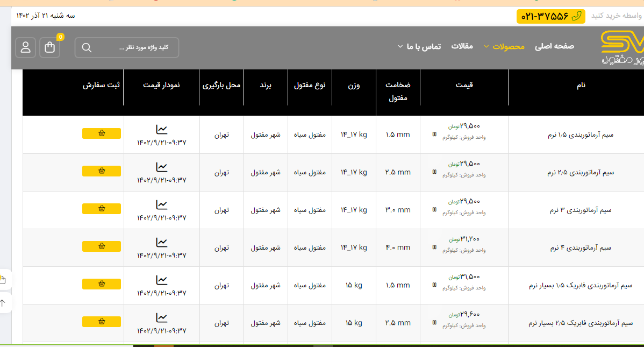This screenshot has width=644, height=347.
Task: Open the مقالات menu item
Action: 462,46
